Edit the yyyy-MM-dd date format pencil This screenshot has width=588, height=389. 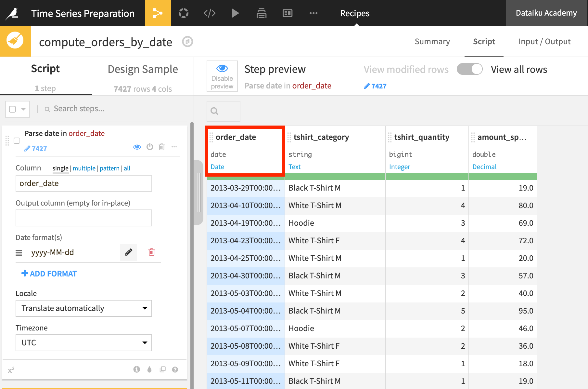pyautogui.click(x=129, y=252)
